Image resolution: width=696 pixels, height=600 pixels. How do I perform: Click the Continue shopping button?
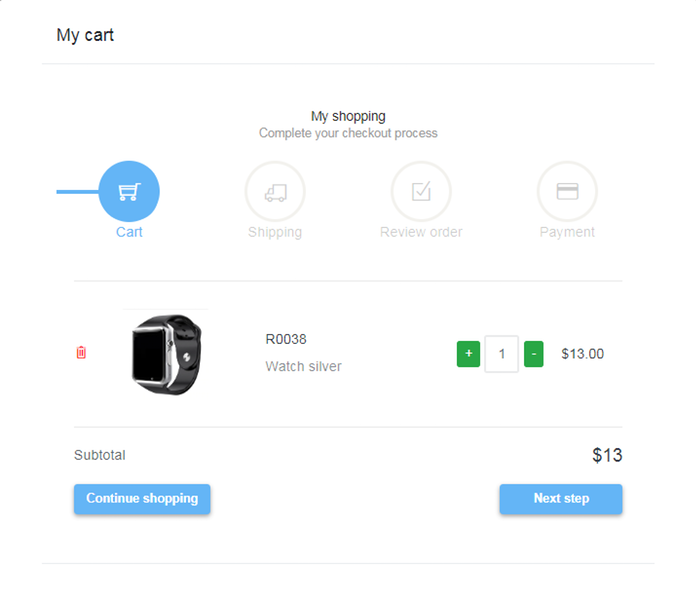tap(142, 499)
